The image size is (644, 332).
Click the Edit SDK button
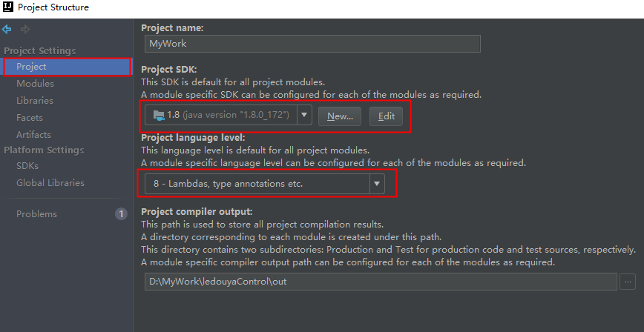click(x=386, y=116)
